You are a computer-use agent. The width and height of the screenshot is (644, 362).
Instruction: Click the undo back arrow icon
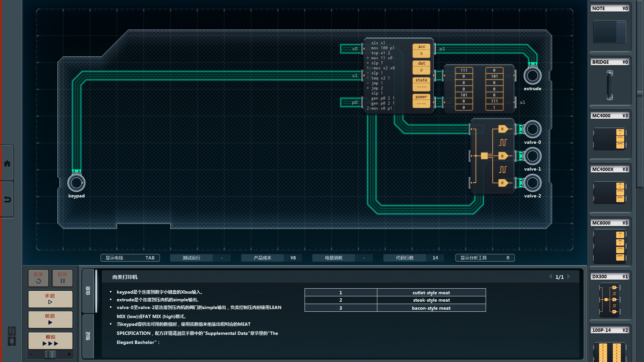pos(7,199)
